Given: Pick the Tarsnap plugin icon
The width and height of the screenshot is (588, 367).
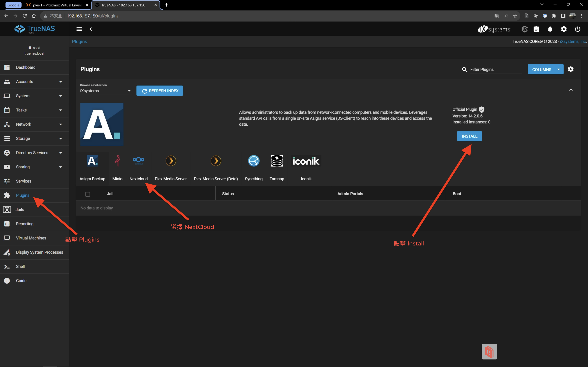Looking at the screenshot, I should (x=277, y=161).
